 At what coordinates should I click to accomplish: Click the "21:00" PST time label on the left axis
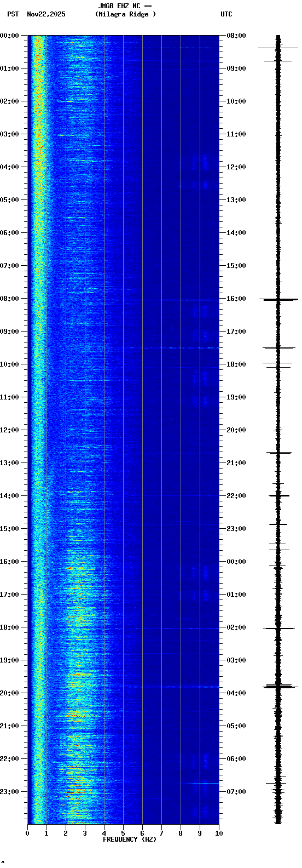pyautogui.click(x=10, y=726)
